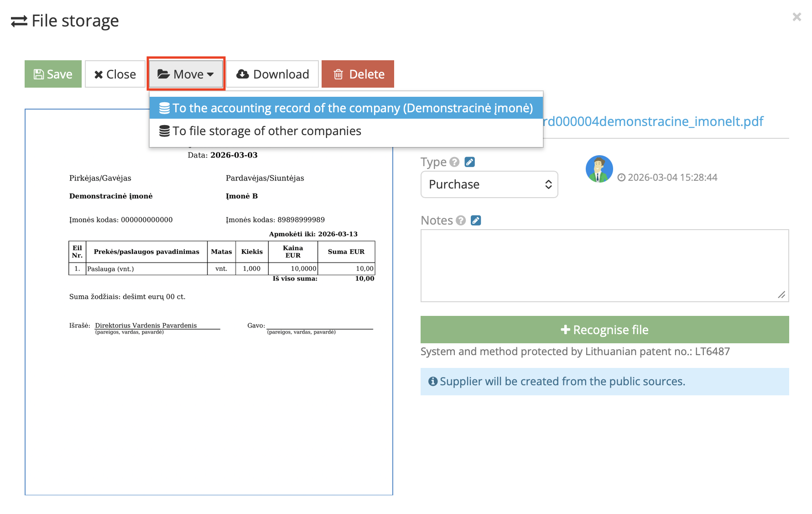
Task: Click the folder icon inside the Move button
Action: point(164,74)
